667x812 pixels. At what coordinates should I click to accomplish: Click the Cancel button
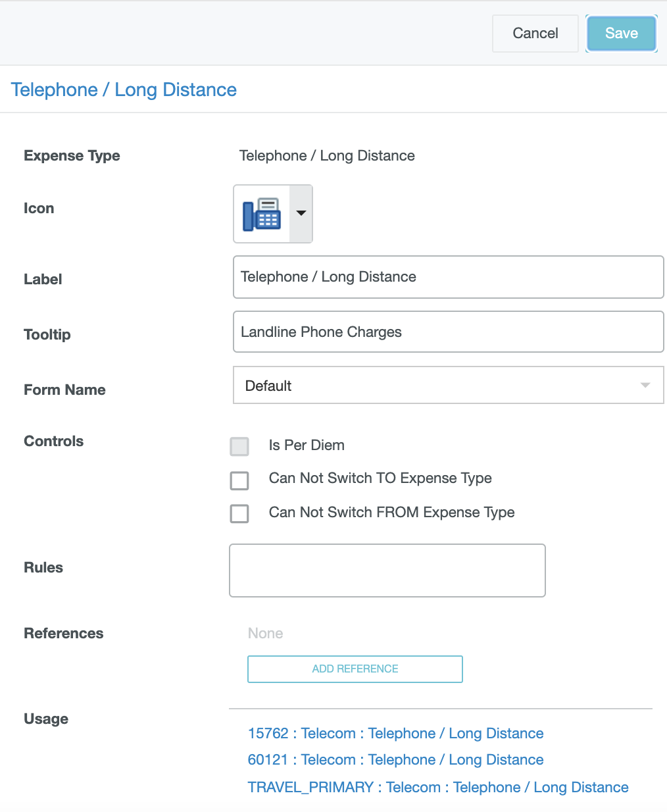pyautogui.click(x=535, y=34)
